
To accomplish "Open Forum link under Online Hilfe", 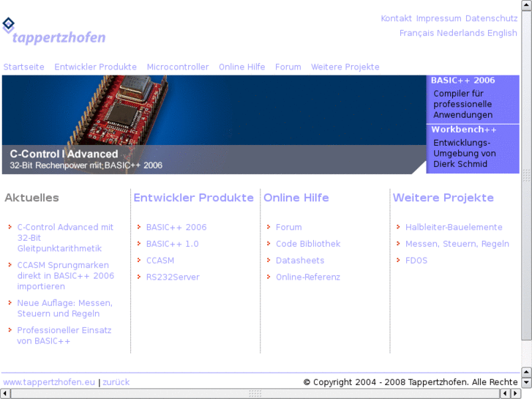I will click(x=288, y=227).
